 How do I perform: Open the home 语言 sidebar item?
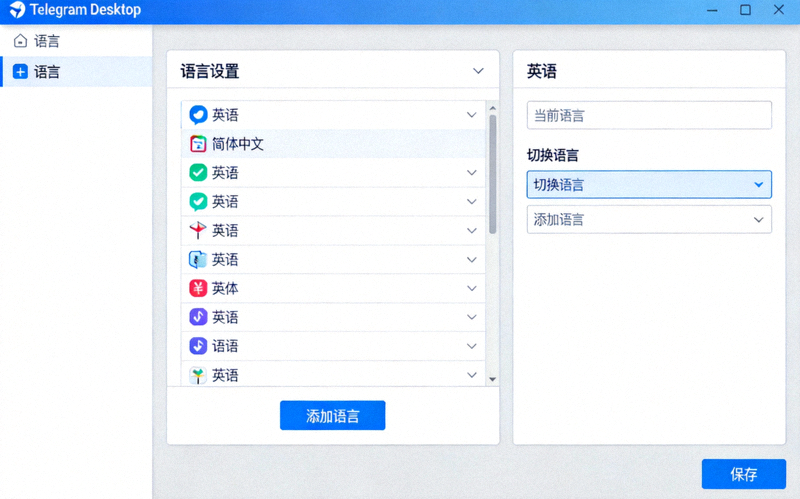click(x=76, y=41)
